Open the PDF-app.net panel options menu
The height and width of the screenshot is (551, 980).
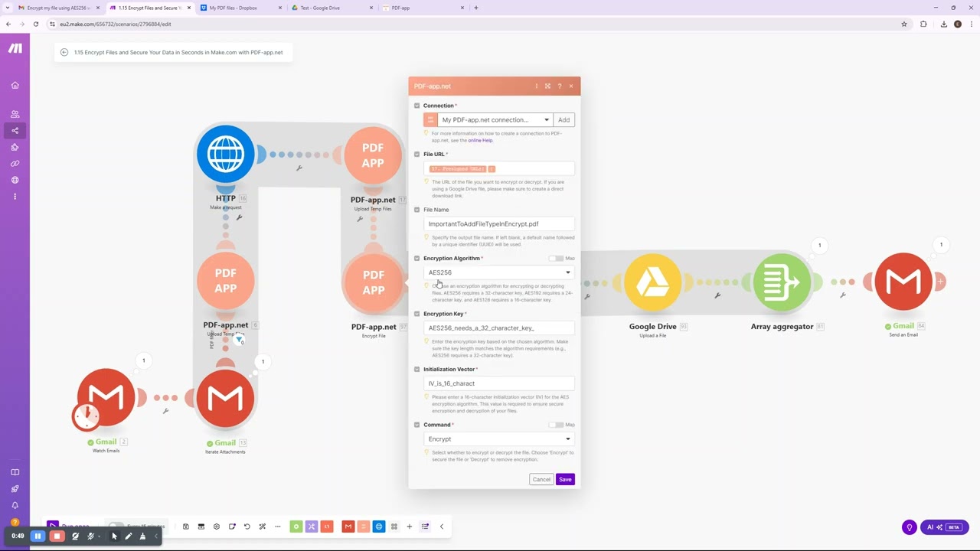pyautogui.click(x=536, y=86)
